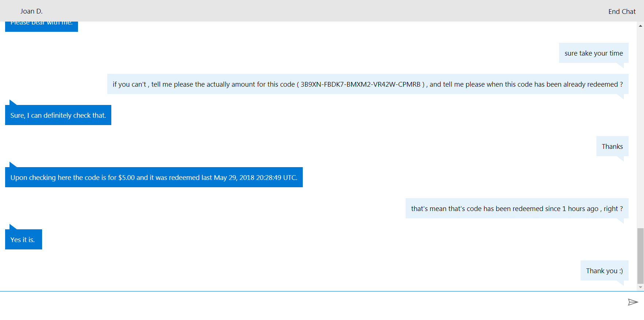
Task: Select the "Thanks" message bubble
Action: 612,146
